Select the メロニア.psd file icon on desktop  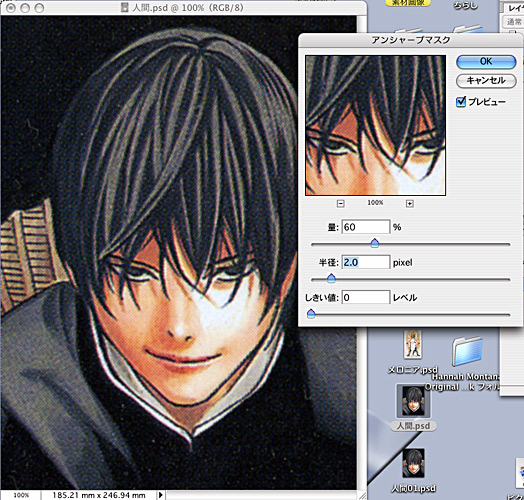413,344
